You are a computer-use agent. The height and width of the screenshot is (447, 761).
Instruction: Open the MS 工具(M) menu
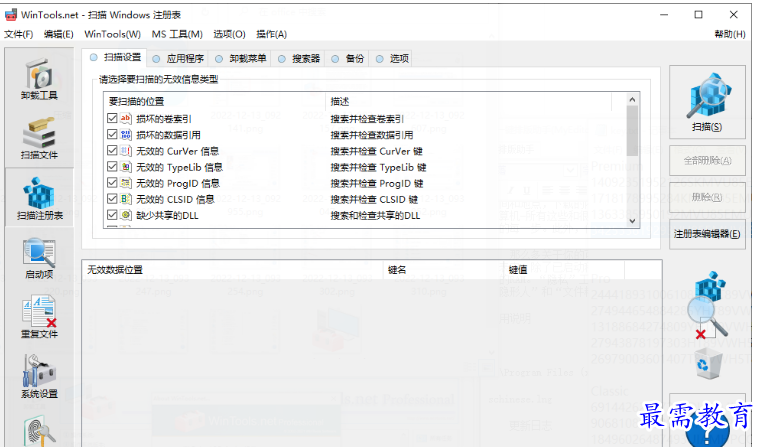[x=177, y=34]
